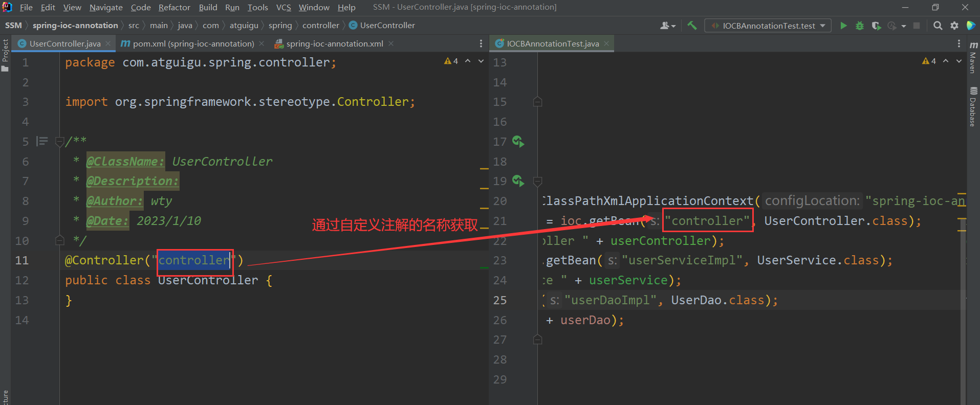Screen dimensions: 980x405
Task: Click SSM breadcrumb in navigation bar
Action: 13,26
